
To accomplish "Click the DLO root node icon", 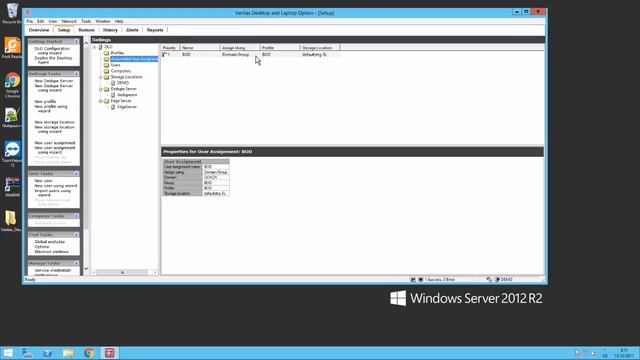I will click(100, 47).
